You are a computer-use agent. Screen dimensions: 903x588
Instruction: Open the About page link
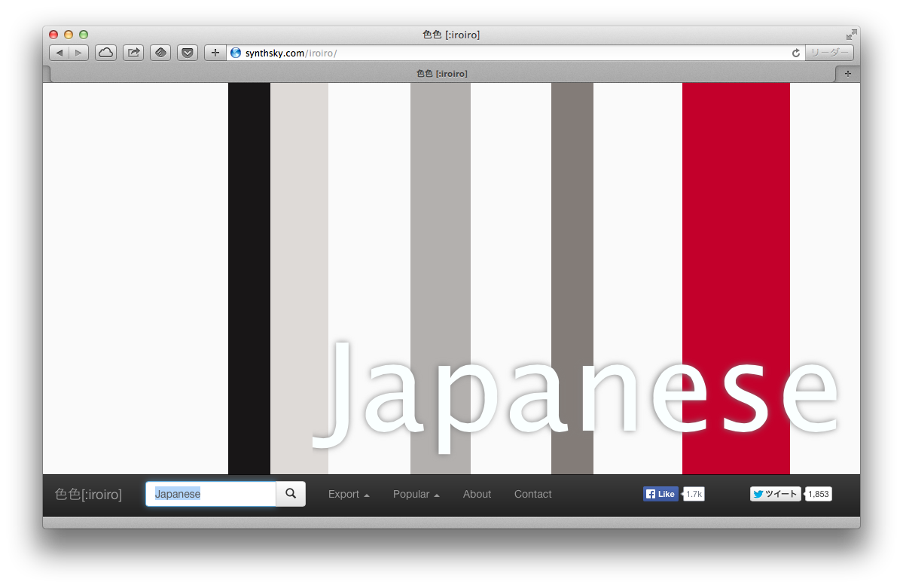point(477,494)
